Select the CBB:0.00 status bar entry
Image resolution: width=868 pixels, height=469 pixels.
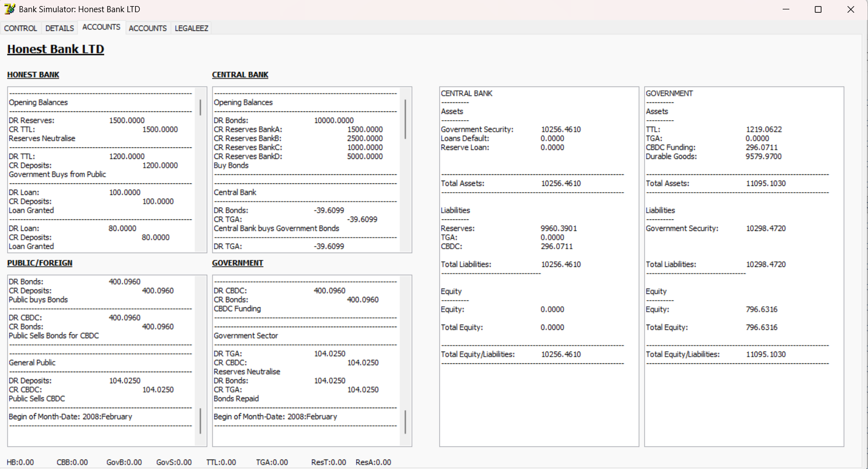[x=72, y=462]
